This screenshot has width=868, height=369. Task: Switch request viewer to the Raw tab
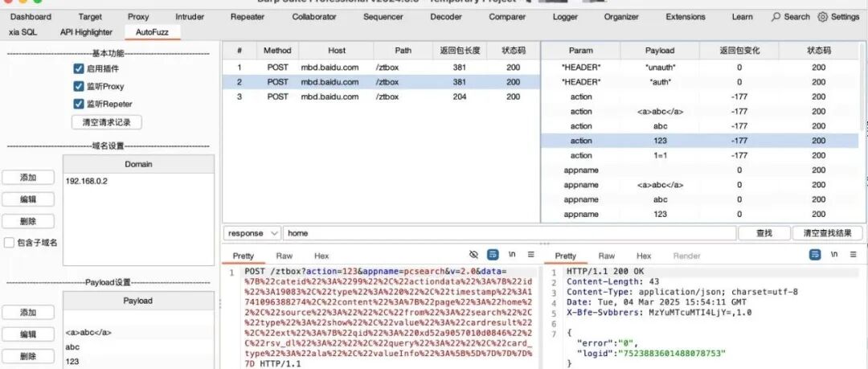pyautogui.click(x=285, y=256)
